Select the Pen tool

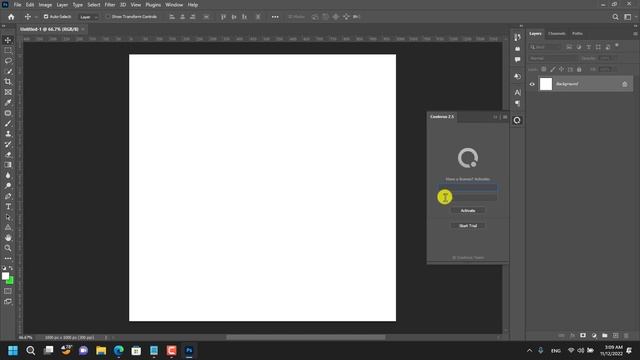tap(8, 196)
